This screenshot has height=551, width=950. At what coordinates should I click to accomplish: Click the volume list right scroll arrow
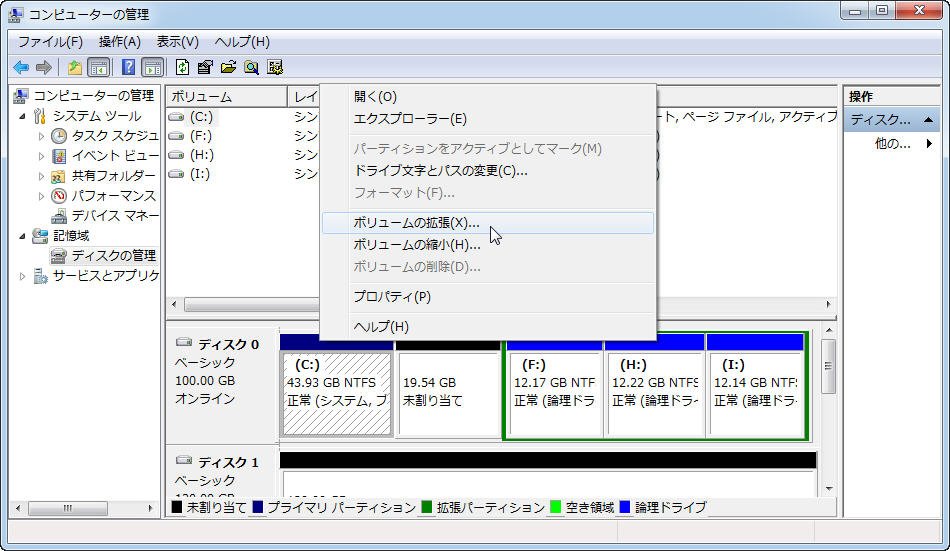[828, 304]
